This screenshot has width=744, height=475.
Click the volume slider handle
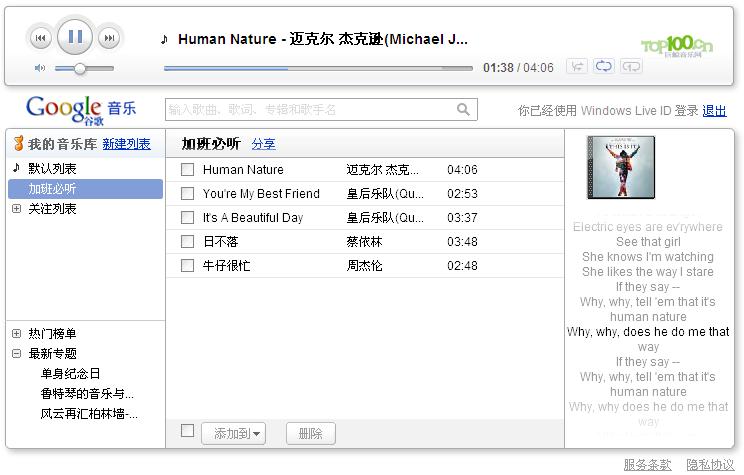coord(80,68)
